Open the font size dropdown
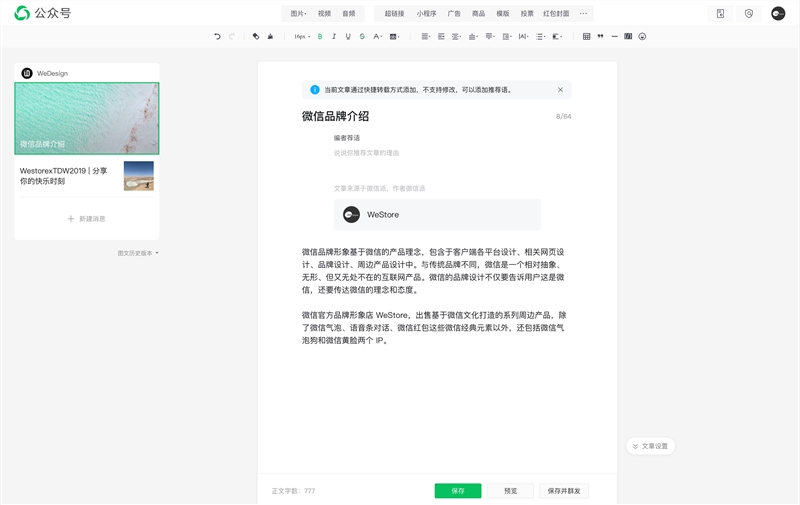800x505 pixels. click(300, 36)
